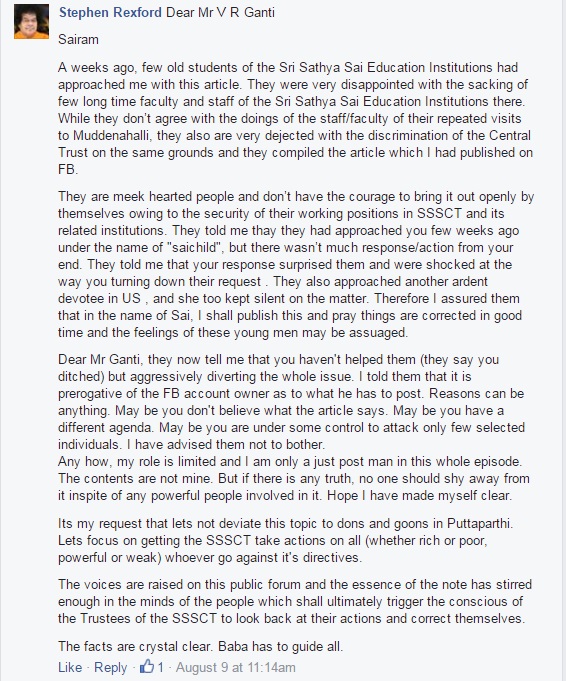Click paragraph starting 'Dear Mr Ganti, they now'
This screenshot has height=681, width=566.
[x=291, y=402]
